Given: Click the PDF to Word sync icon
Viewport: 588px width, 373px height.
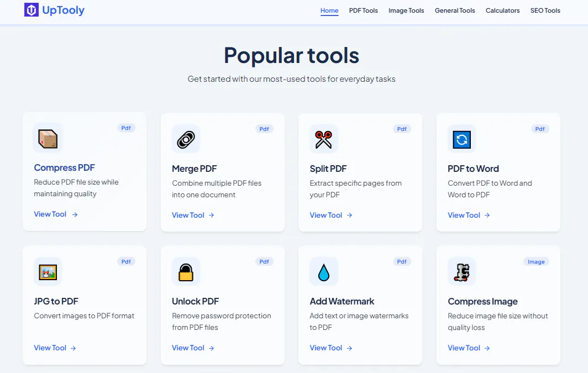Looking at the screenshot, I should coord(461,139).
